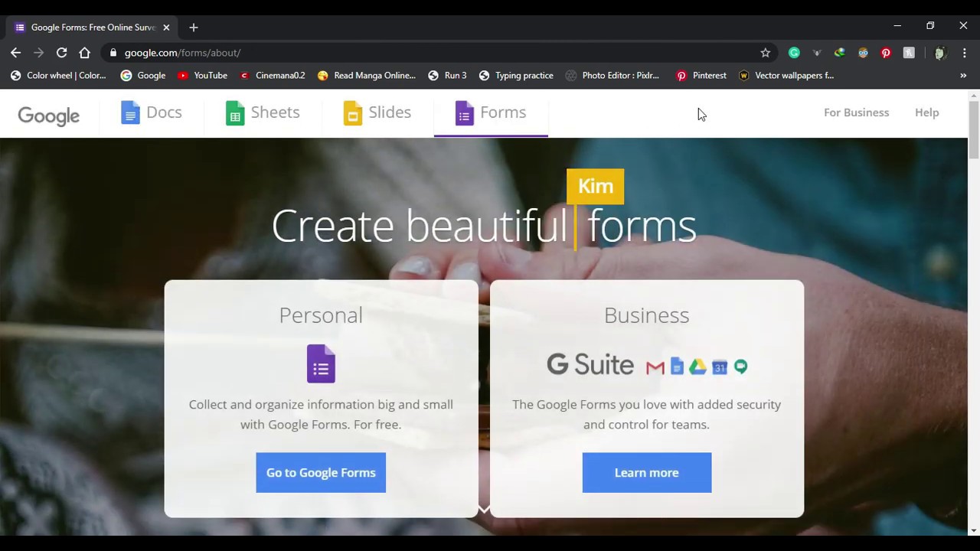Click the site security lock icon
This screenshot has height=551, width=980.
[113, 53]
